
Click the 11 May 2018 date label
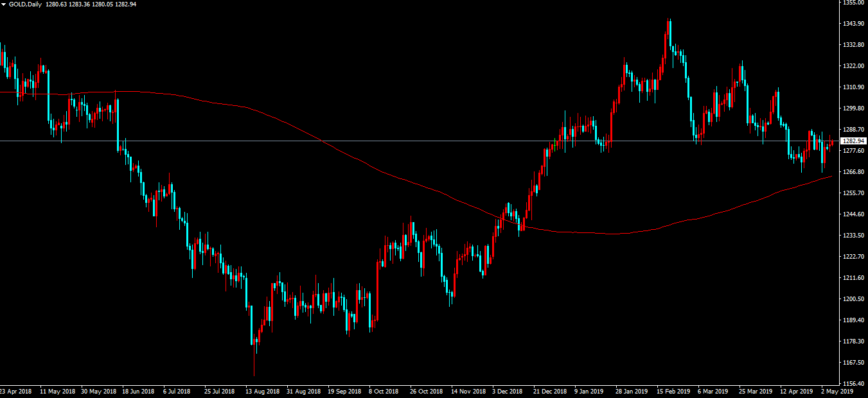point(57,390)
